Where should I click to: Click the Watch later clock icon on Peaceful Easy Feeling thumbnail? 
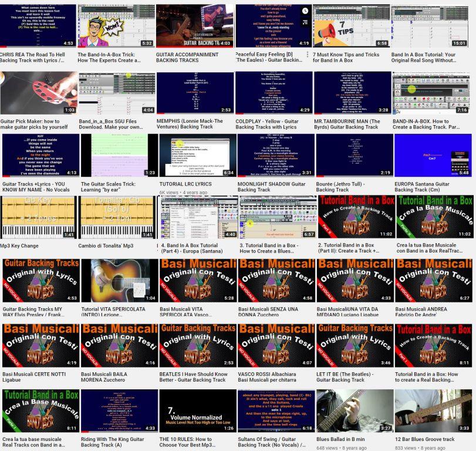305,11
